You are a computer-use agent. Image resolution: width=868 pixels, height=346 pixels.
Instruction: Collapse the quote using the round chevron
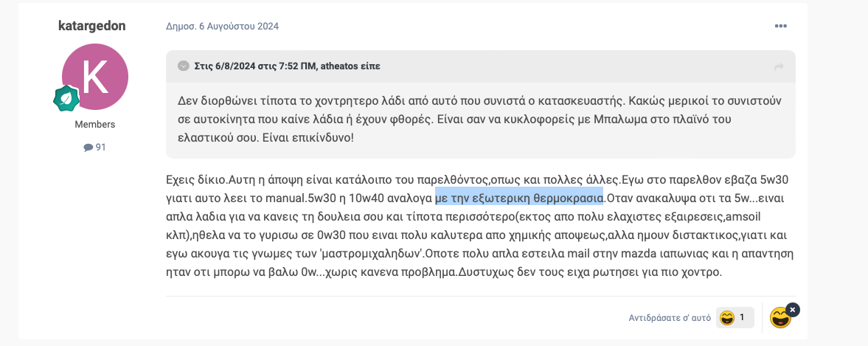click(183, 66)
